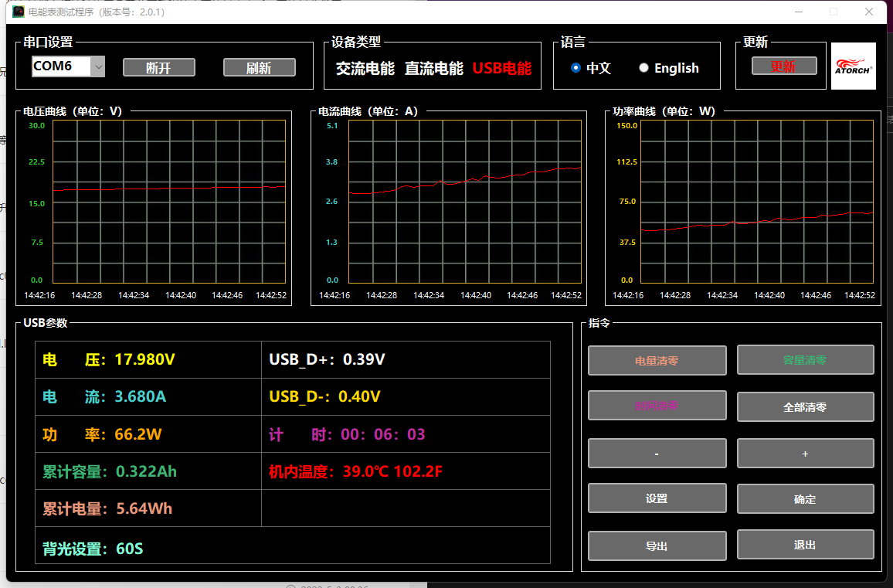The image size is (893, 588).
Task: Select the USB电能 device type
Action: pos(502,68)
